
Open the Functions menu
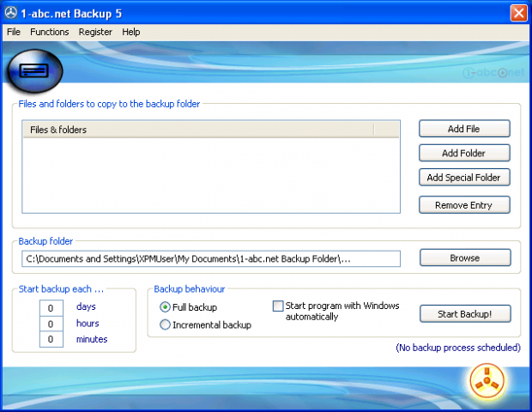(x=50, y=32)
